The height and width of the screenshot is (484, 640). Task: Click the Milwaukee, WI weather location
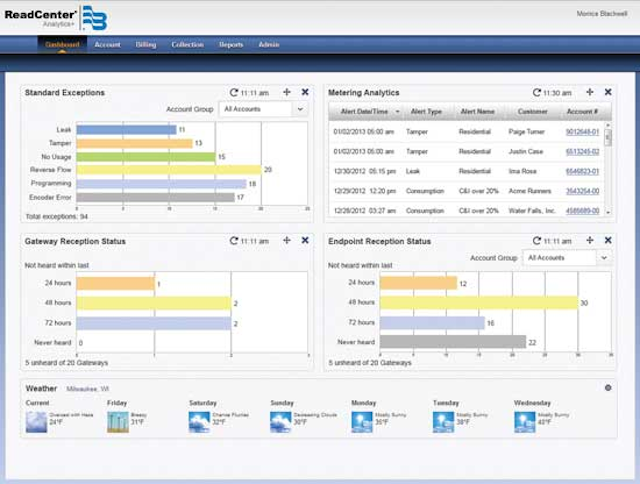point(88,389)
